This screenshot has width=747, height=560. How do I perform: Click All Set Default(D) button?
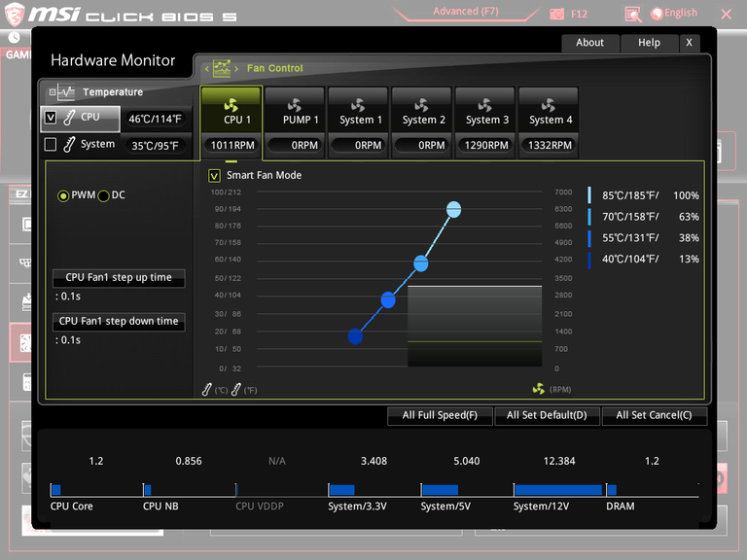coord(547,415)
